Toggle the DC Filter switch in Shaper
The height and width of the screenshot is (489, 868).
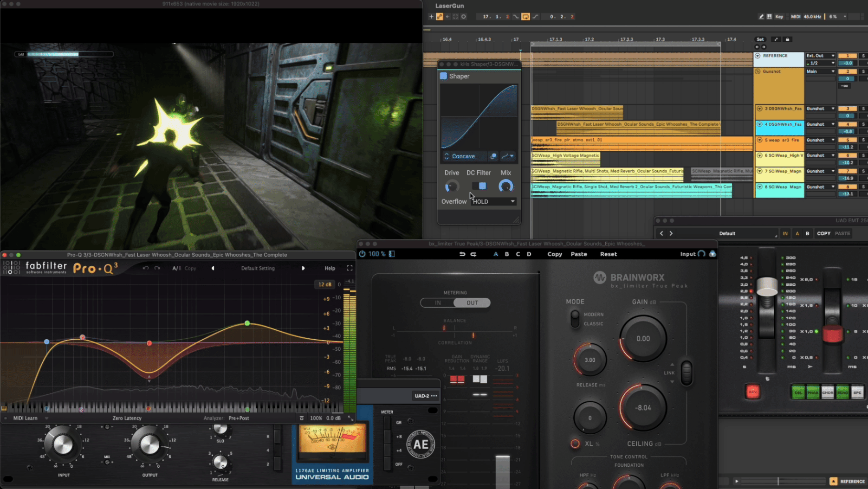pos(479,186)
